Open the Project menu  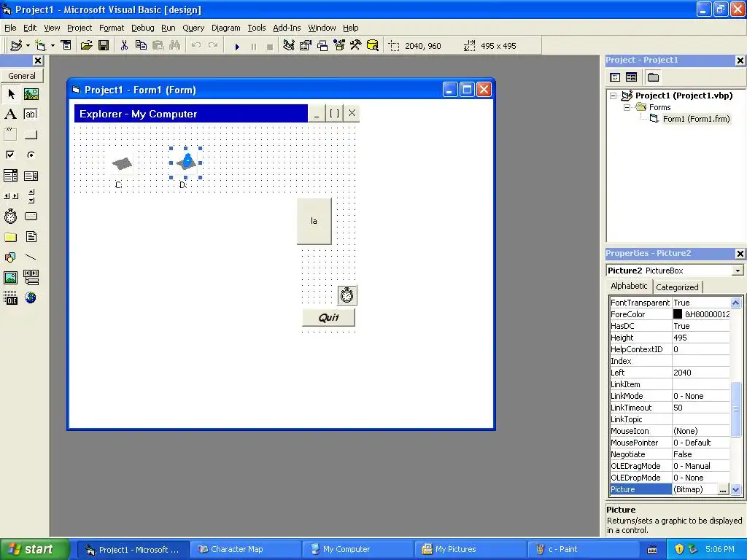tap(79, 28)
